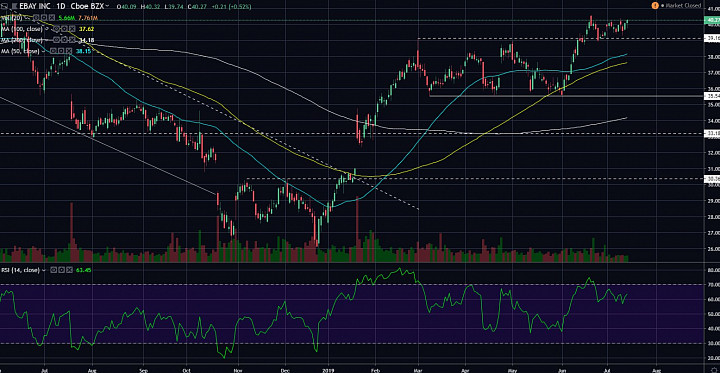720x373 pixels.
Task: Open settings for MA (100, close)
Action: pyautogui.click(x=64, y=28)
